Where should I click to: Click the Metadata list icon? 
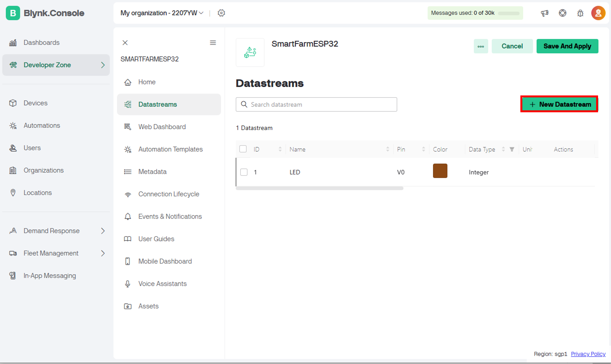point(128,172)
